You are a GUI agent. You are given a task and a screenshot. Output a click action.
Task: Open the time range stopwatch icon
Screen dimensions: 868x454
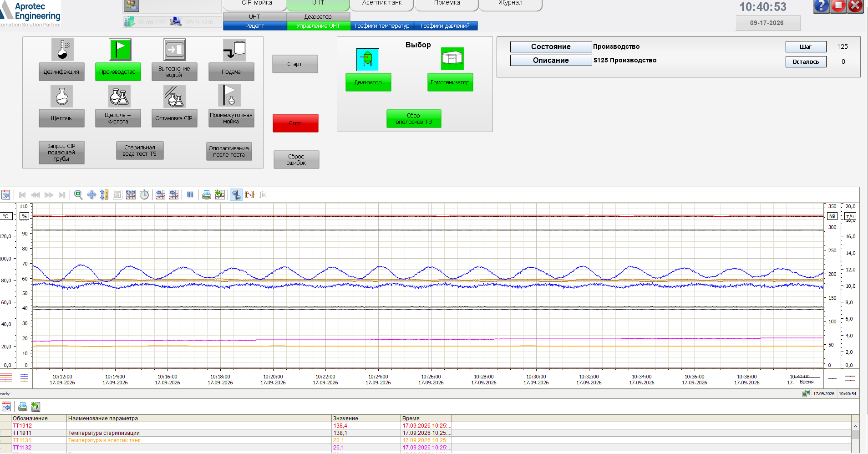coord(144,195)
